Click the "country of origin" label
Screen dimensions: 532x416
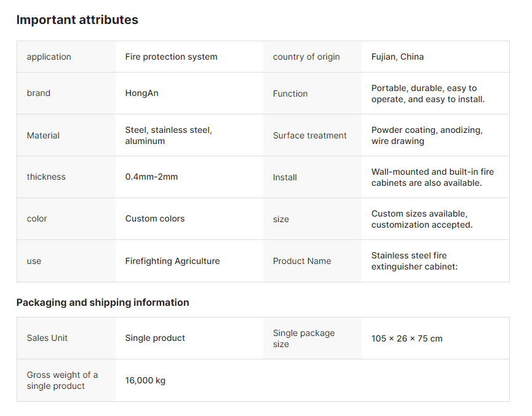tap(306, 57)
